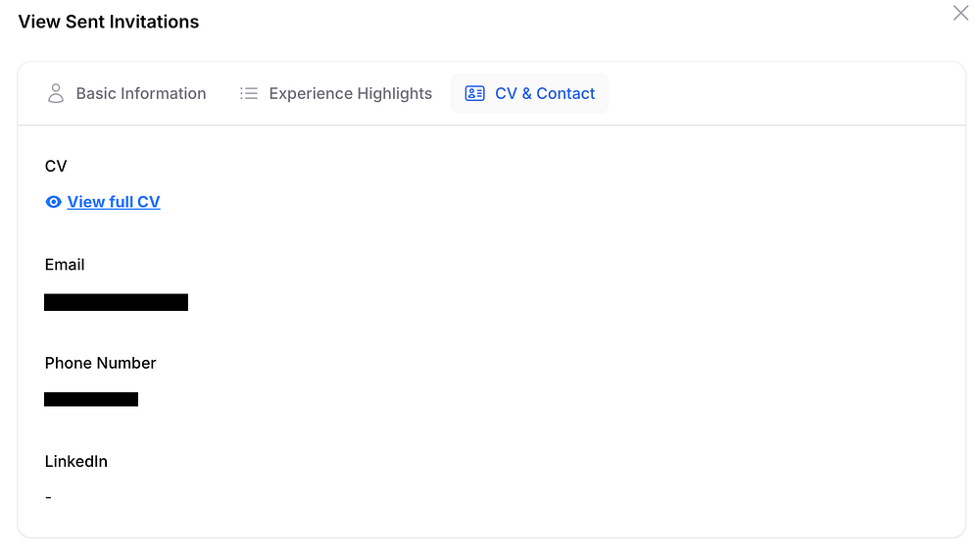Click the blank panel area right of the View full CV link
Image resolution: width=980 pixels, height=559 pixels.
tap(557, 202)
